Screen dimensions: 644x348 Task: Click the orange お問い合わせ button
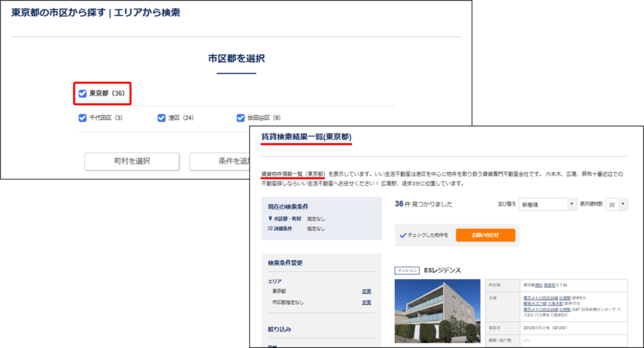click(x=485, y=235)
